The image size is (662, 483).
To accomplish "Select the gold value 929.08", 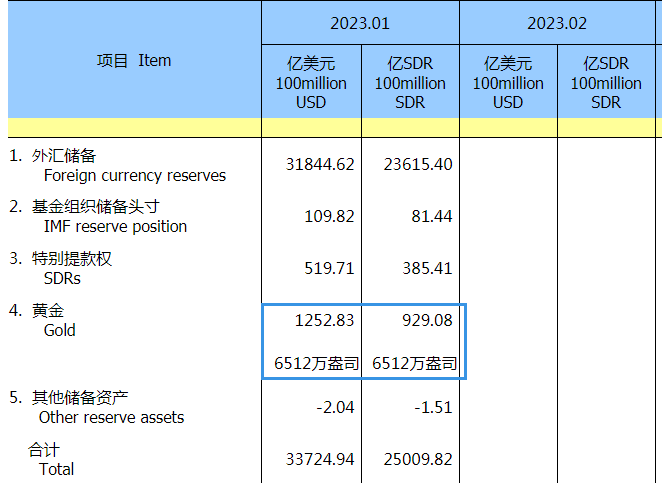I will pos(427,320).
